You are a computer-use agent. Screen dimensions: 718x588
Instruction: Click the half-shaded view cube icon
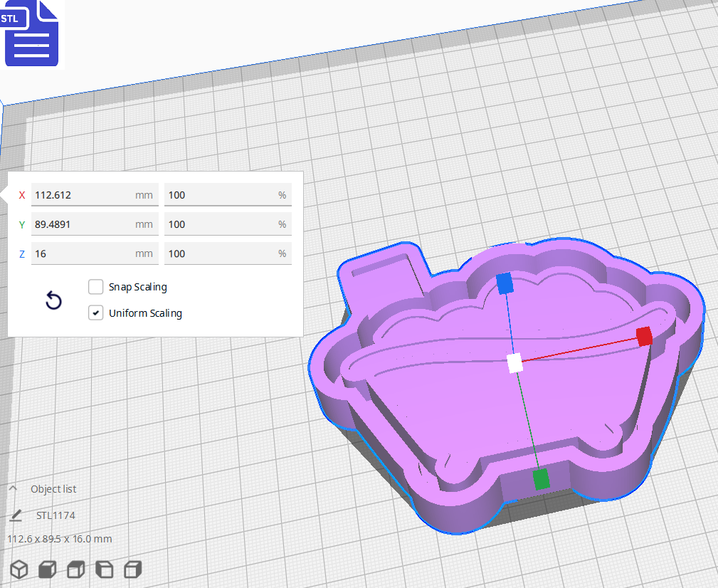pos(75,569)
